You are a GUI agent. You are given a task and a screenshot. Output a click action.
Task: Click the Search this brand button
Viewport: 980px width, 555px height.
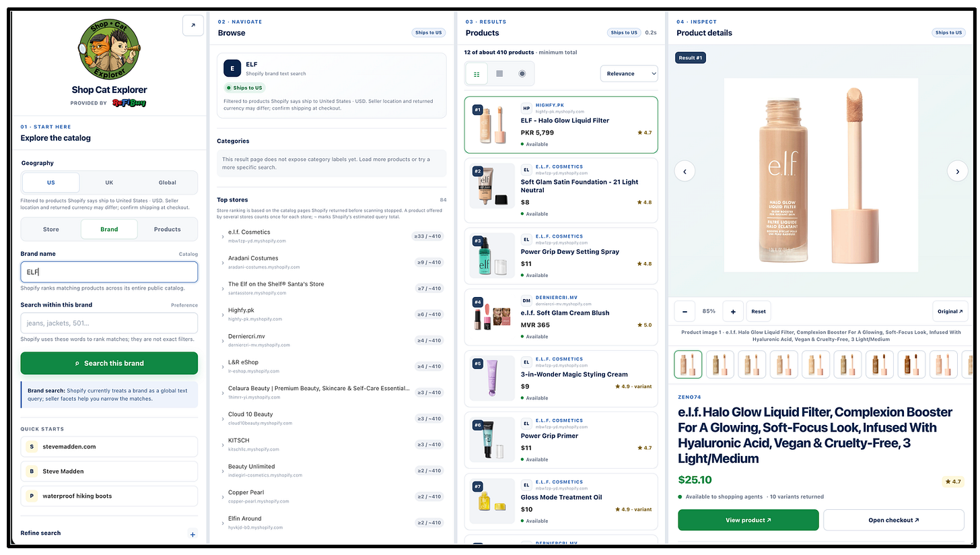109,363
